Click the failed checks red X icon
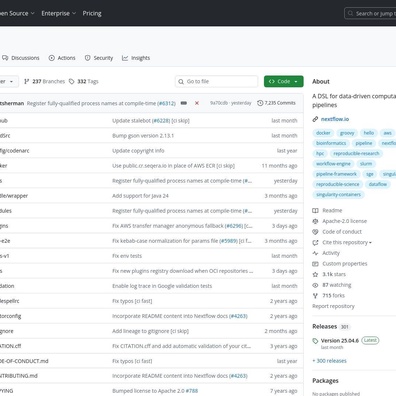The height and width of the screenshot is (396, 396). pos(197,103)
